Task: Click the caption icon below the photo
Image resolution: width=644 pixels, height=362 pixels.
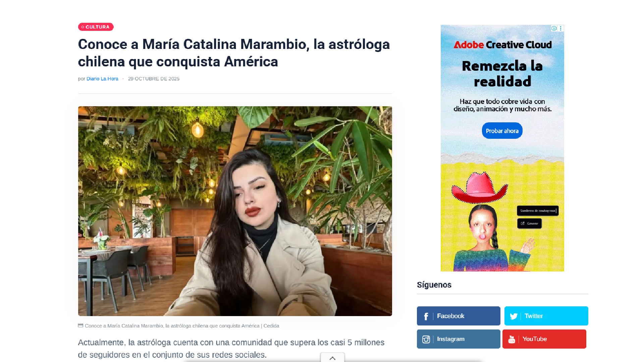Action: [x=80, y=325]
